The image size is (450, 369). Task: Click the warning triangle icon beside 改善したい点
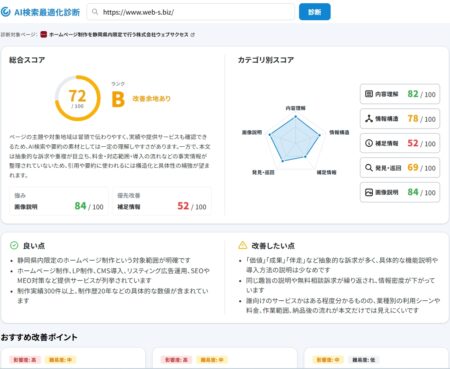click(243, 245)
